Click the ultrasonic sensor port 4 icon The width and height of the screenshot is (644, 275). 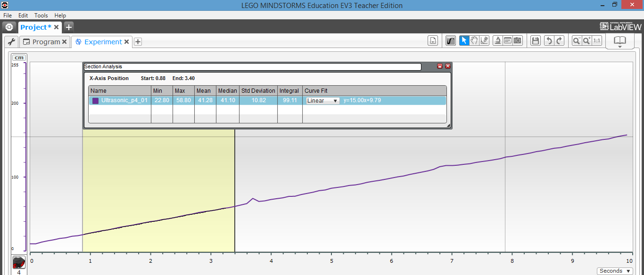coord(19,262)
